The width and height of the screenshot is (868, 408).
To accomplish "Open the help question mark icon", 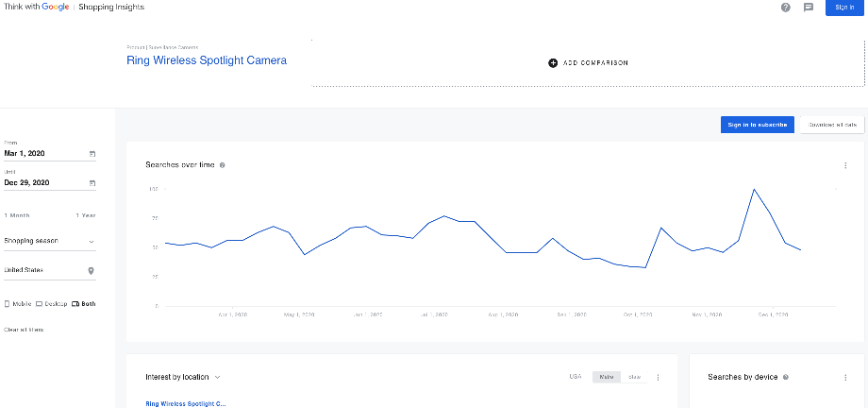I will pos(785,8).
